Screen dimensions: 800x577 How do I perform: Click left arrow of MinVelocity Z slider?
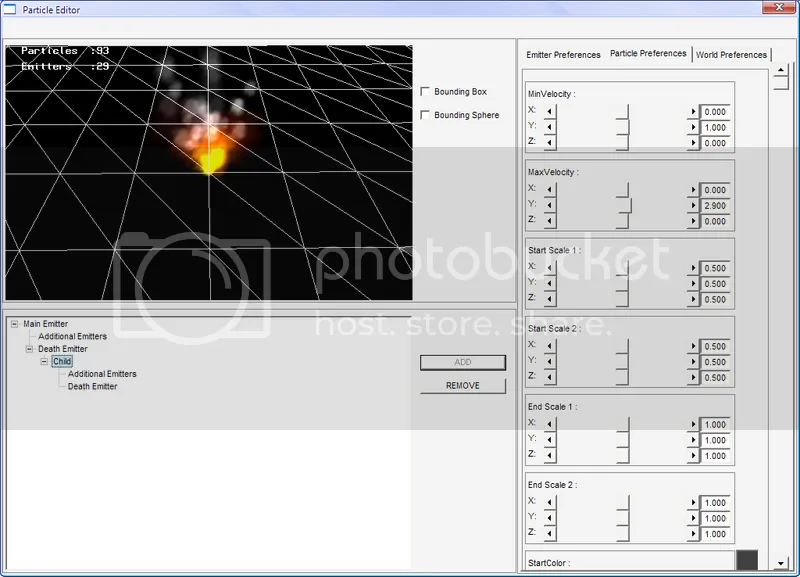(x=549, y=143)
